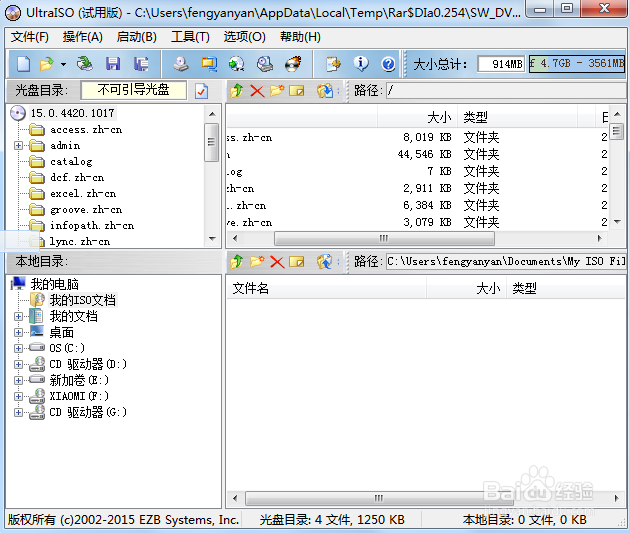This screenshot has height=533, width=630.
Task: Go up one level in disc pane
Action: click(x=237, y=91)
